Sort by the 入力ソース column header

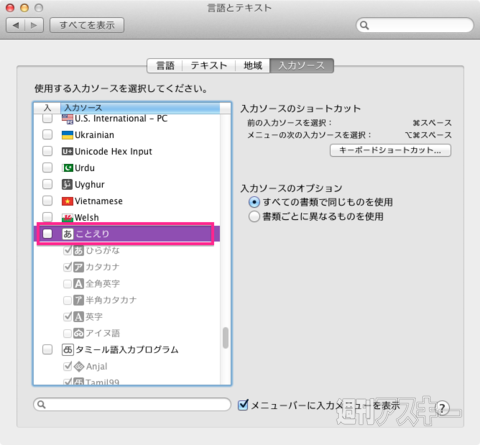coord(140,108)
